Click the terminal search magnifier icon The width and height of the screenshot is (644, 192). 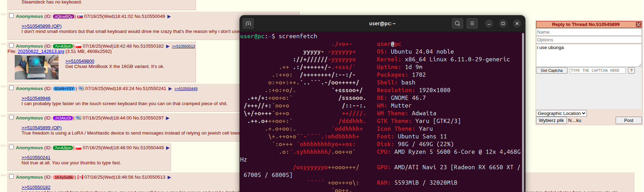coord(457,23)
